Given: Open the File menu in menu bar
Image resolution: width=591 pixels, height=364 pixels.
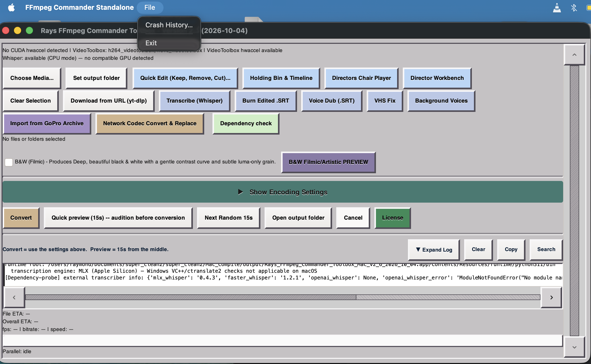Looking at the screenshot, I should (x=150, y=7).
